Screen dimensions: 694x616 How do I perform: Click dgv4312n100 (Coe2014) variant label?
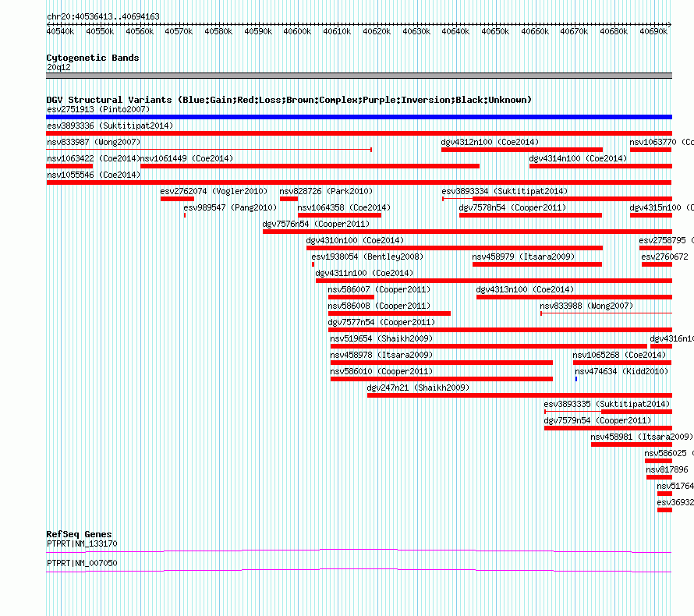click(x=490, y=142)
